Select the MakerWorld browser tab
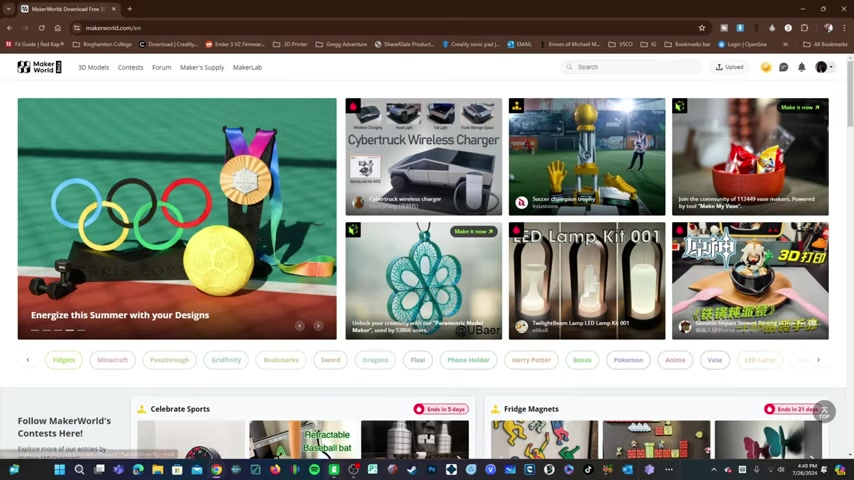Screen dimensions: 854x480 [68, 9]
